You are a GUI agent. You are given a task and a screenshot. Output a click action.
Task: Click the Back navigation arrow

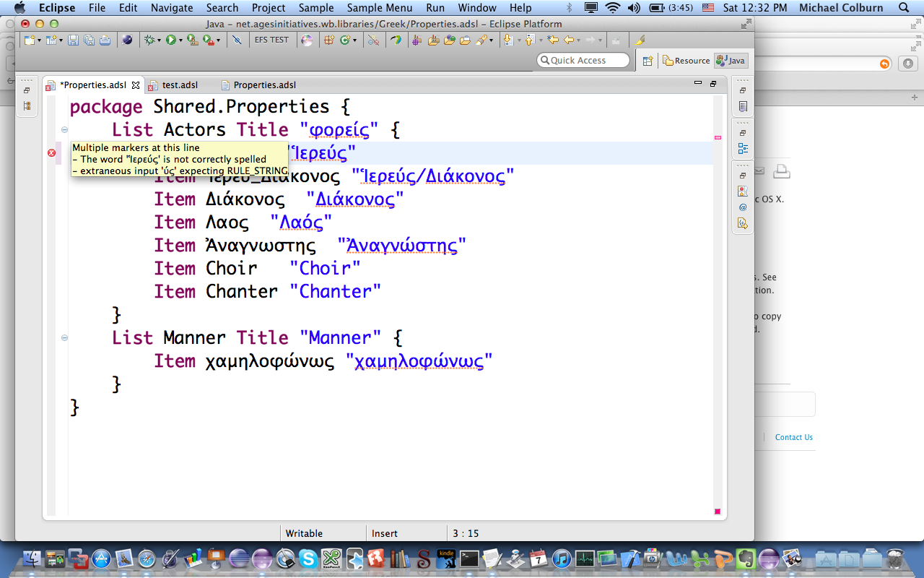569,40
